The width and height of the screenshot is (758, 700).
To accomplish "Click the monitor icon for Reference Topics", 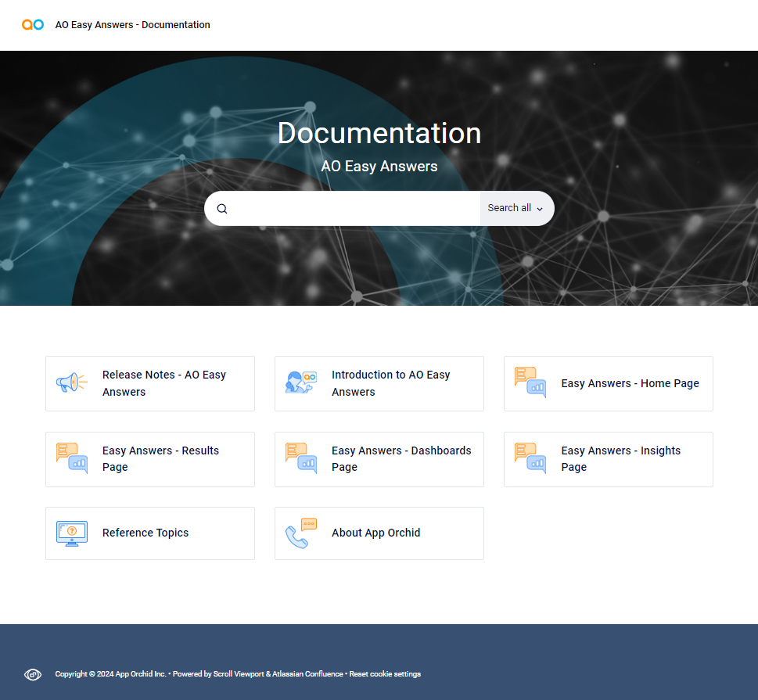I will coord(71,533).
